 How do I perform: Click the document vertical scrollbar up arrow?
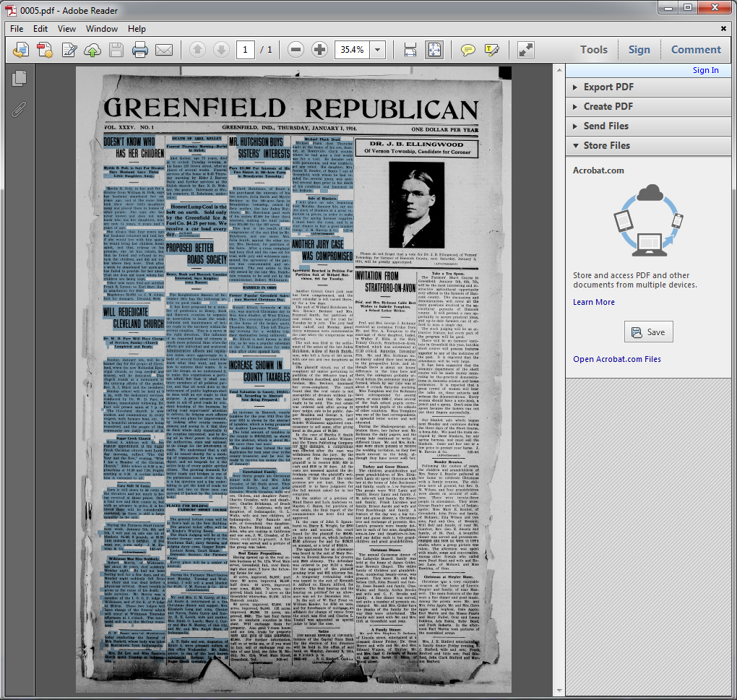pyautogui.click(x=559, y=71)
